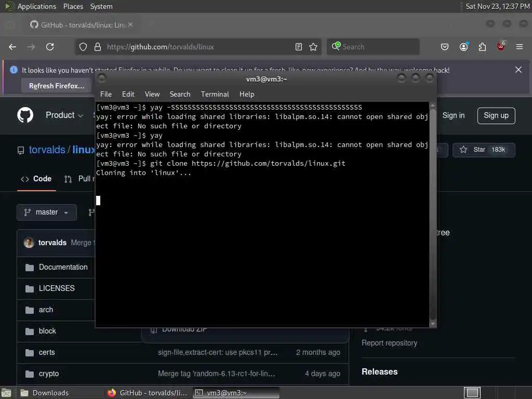Open the extensions puzzle icon
532x399 pixels.
[482, 47]
